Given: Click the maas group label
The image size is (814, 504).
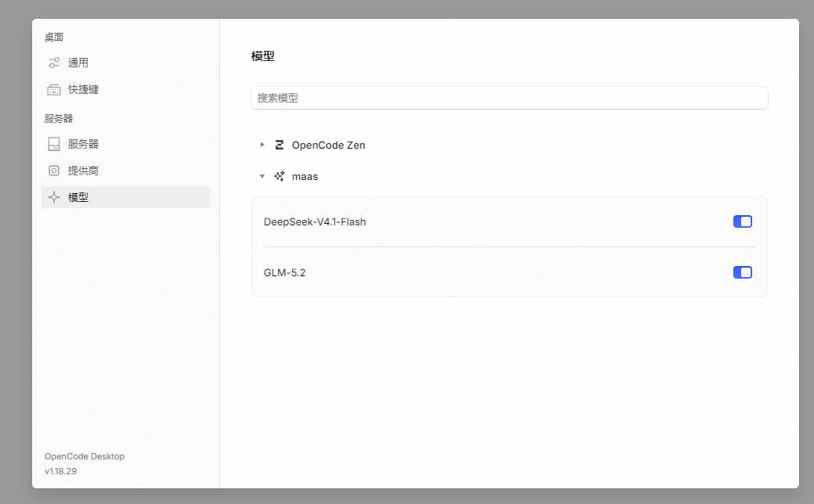Looking at the screenshot, I should [304, 177].
